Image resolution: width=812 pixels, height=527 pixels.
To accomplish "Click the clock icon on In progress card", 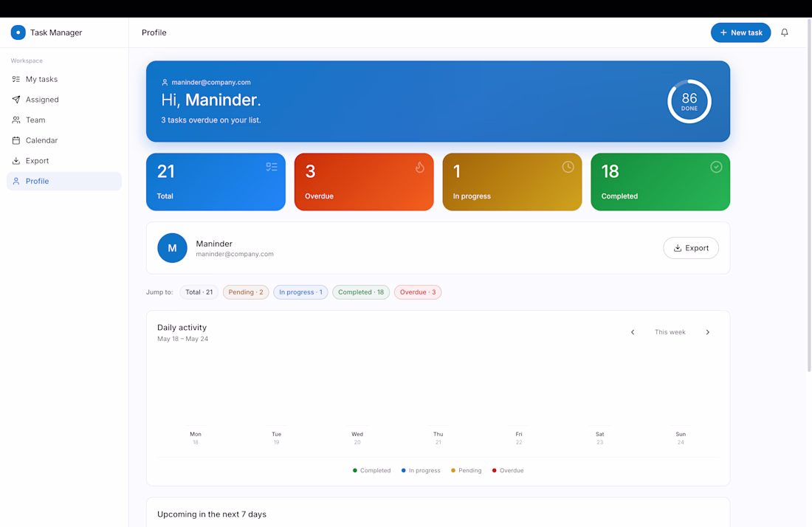I will click(x=568, y=167).
